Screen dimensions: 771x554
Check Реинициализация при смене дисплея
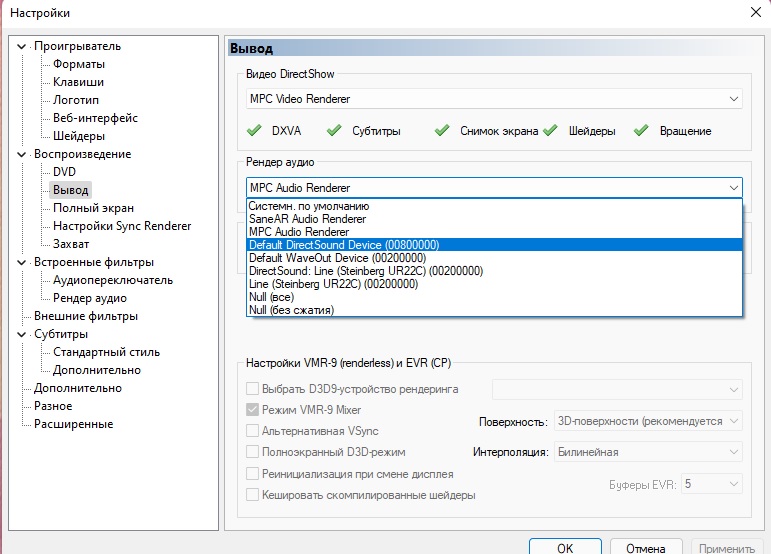click(x=253, y=474)
